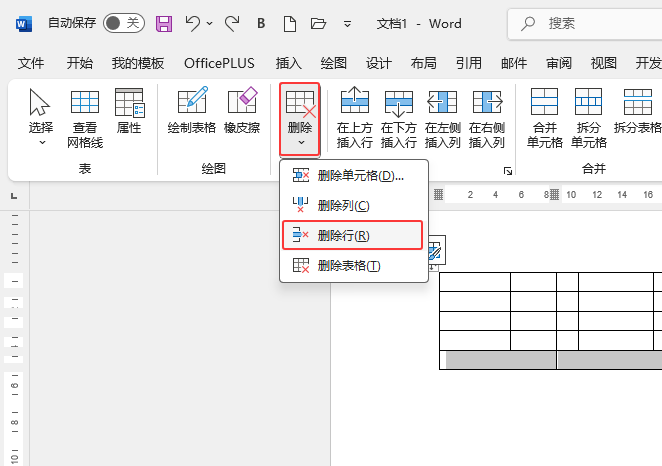Switch to the 开始 tab
This screenshot has height=466, width=662.
tap(79, 63)
